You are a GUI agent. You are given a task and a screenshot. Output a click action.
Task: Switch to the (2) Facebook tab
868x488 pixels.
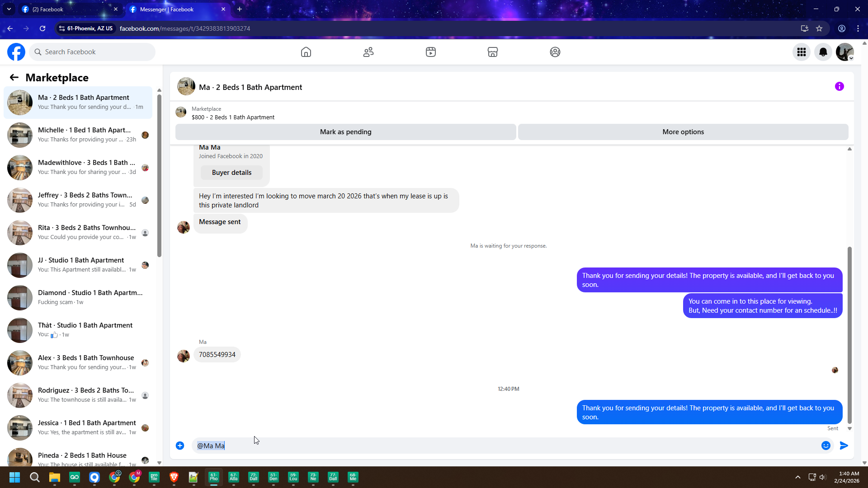click(68, 9)
